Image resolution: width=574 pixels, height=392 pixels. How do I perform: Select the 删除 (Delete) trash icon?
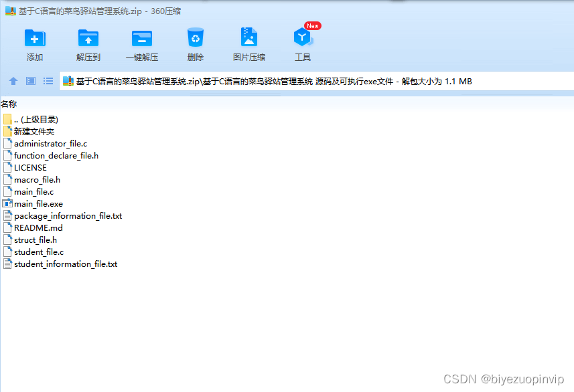[196, 37]
